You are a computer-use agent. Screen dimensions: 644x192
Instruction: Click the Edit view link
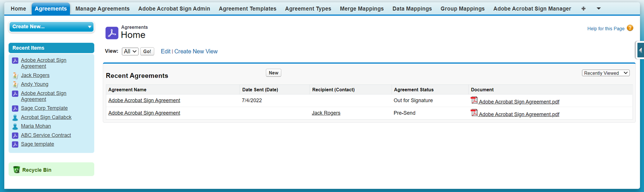click(x=165, y=51)
